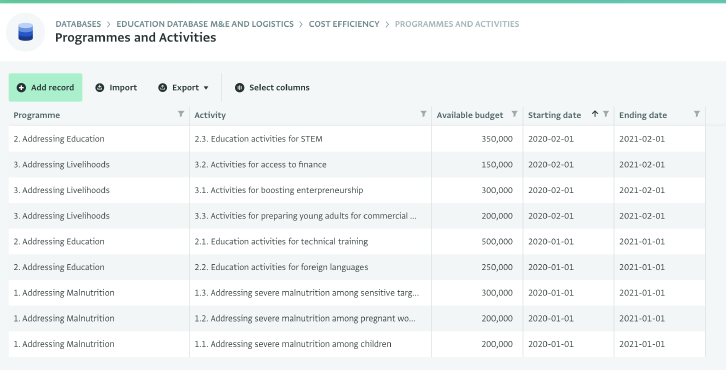
Task: Select 3.3. Activities for preparing young adults row
Action: 357,216
